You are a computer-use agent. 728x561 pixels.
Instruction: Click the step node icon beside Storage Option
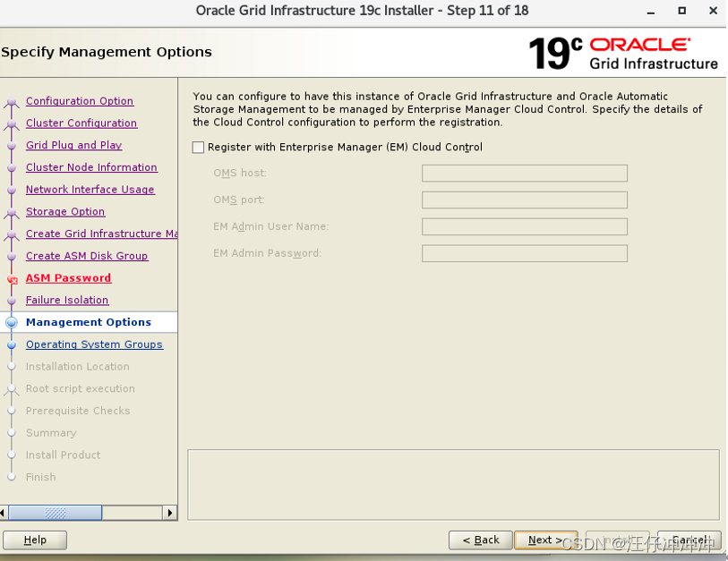coord(12,213)
